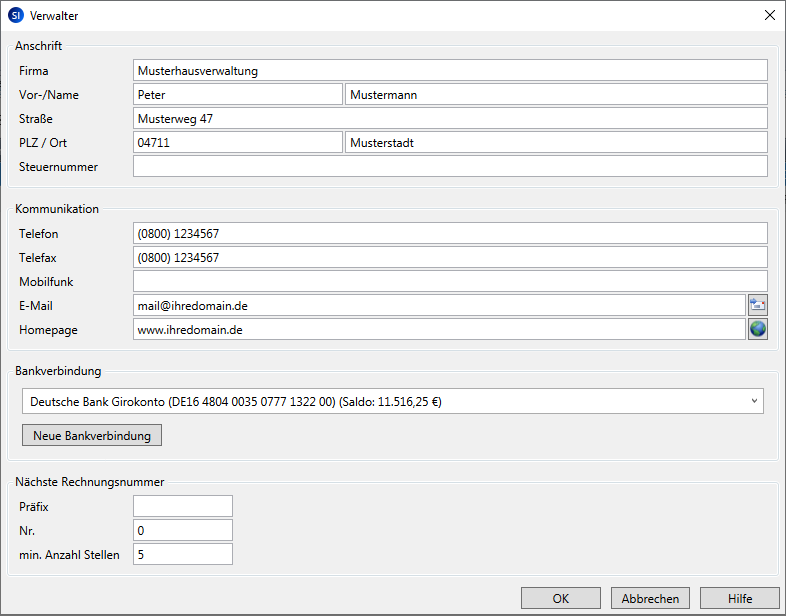
Task: Focus the PLZ field showing 04711
Action: [x=238, y=143]
